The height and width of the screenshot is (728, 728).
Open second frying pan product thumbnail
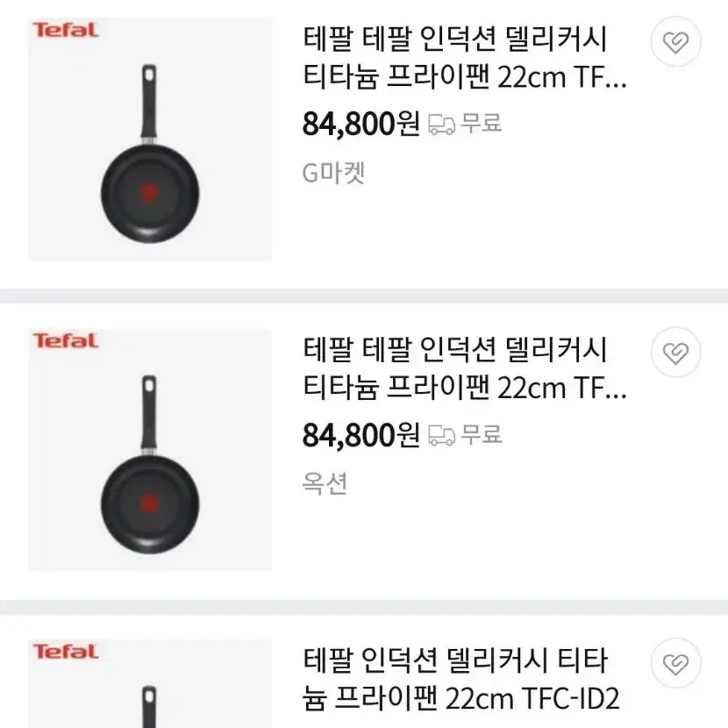(150, 449)
